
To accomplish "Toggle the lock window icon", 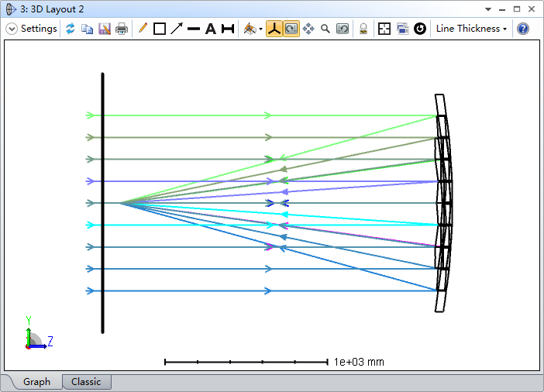I will (363, 29).
